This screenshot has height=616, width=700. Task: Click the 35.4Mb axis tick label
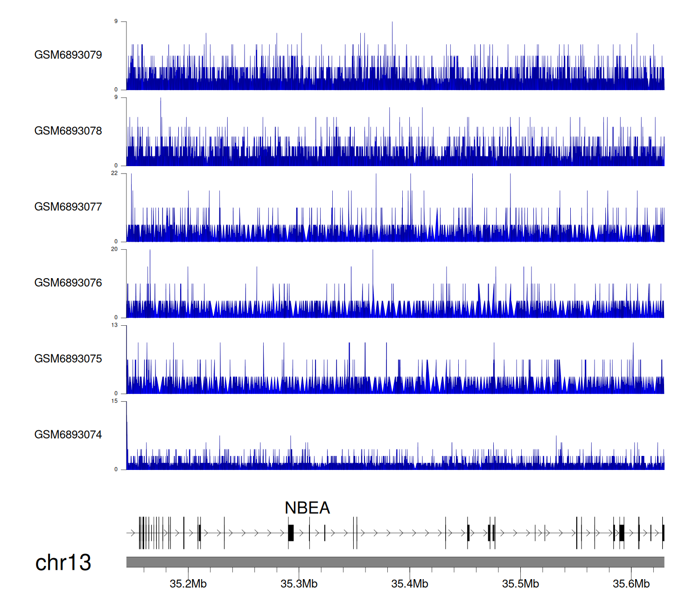click(409, 584)
